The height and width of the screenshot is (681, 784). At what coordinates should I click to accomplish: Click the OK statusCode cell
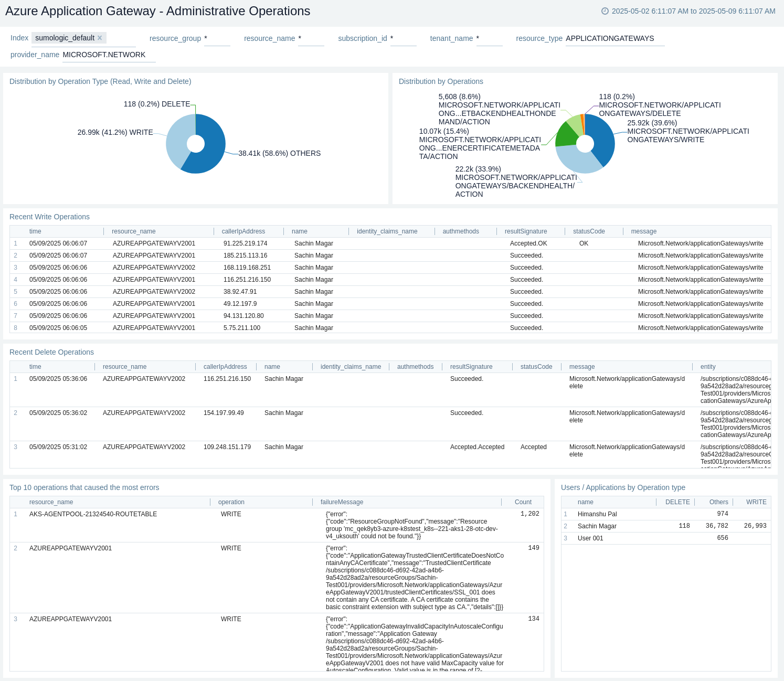point(584,243)
